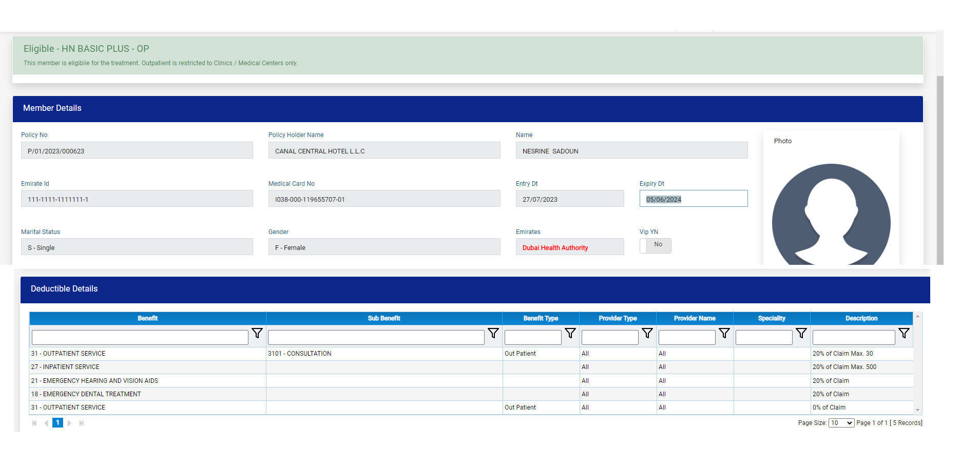Click the Provider Name filter funnel icon
This screenshot has width=980, height=465.
[724, 333]
